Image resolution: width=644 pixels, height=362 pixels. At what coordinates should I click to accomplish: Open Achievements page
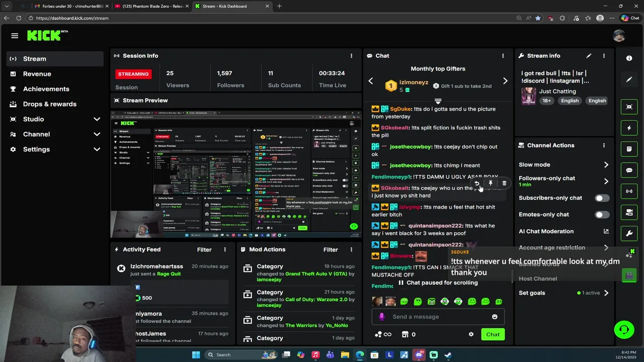coord(46,89)
